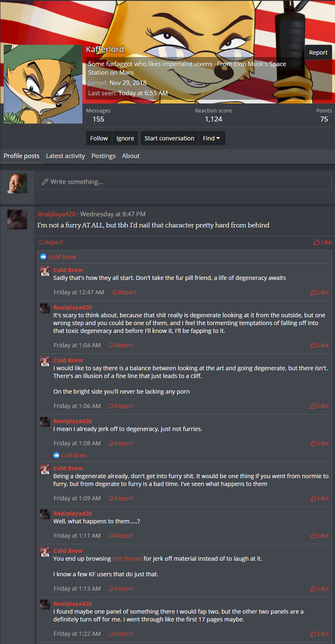The width and height of the screenshot is (335, 644).
Task: Click the Start conversation button
Action: point(169,138)
